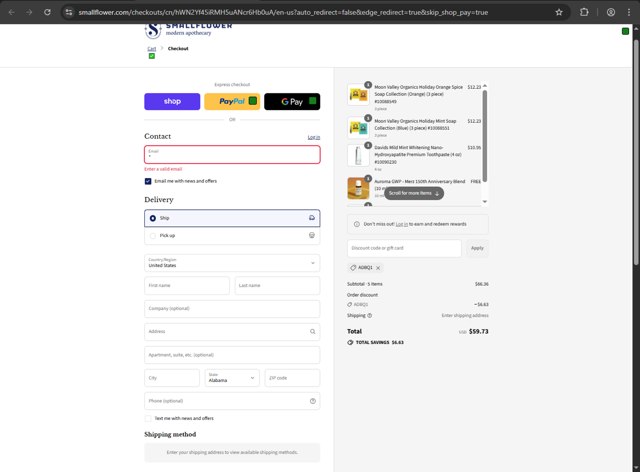Toggle Email me with news and offers
640x472 pixels.
148,181
